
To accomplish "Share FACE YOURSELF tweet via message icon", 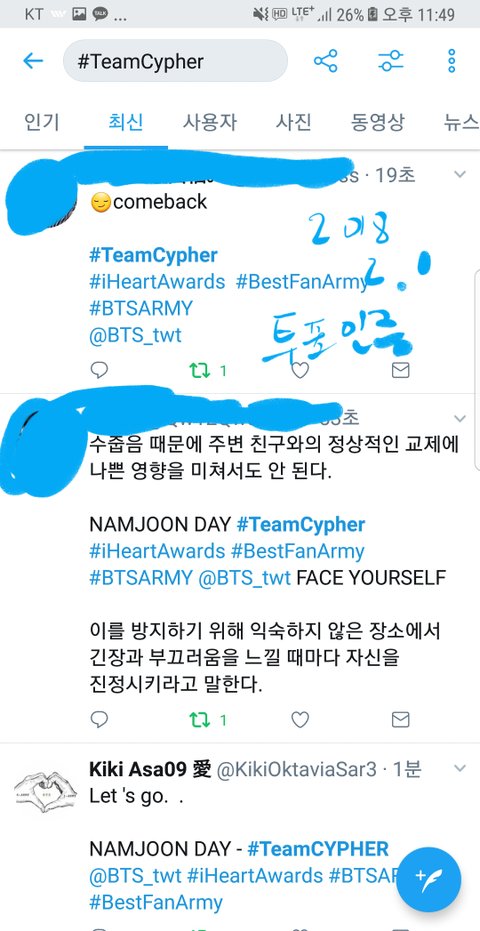I will tap(400, 720).
